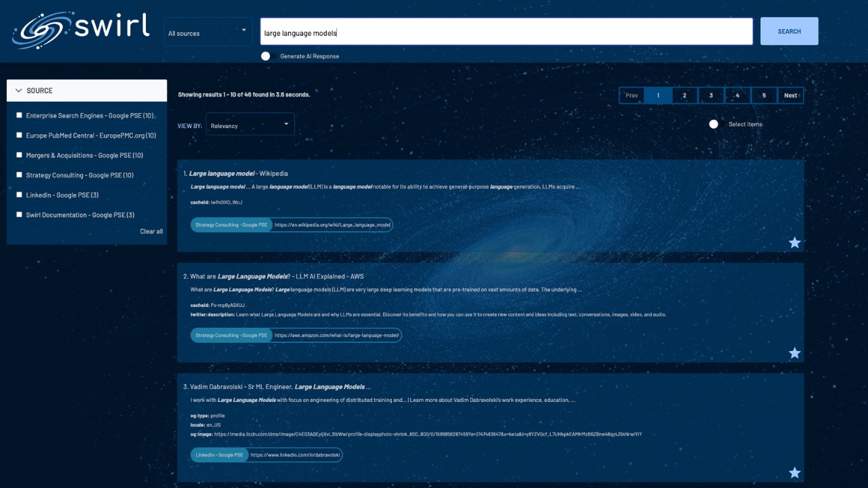The width and height of the screenshot is (868, 488).
Task: Go to results page 2
Action: [684, 96]
